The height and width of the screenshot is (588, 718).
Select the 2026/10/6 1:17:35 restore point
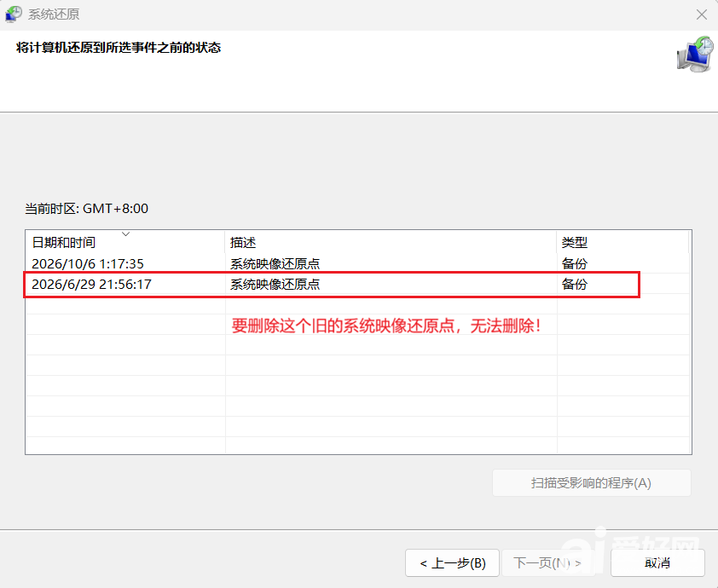(357, 263)
